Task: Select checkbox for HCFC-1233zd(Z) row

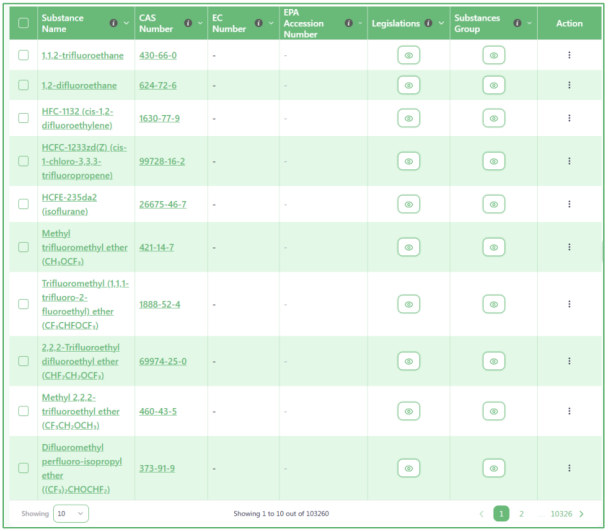Action: (23, 161)
